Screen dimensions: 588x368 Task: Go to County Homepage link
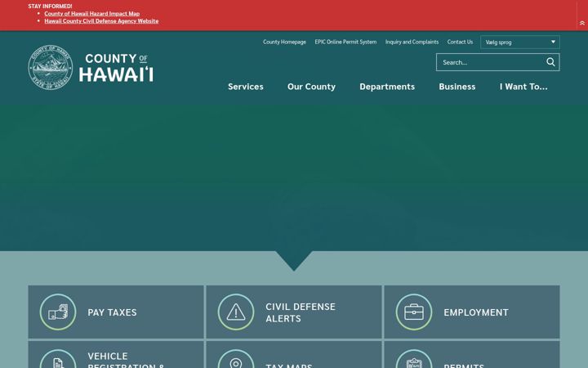(284, 42)
